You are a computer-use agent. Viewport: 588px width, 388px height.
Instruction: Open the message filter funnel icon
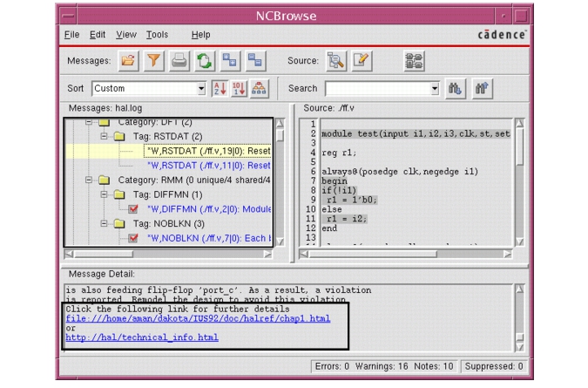coord(153,60)
